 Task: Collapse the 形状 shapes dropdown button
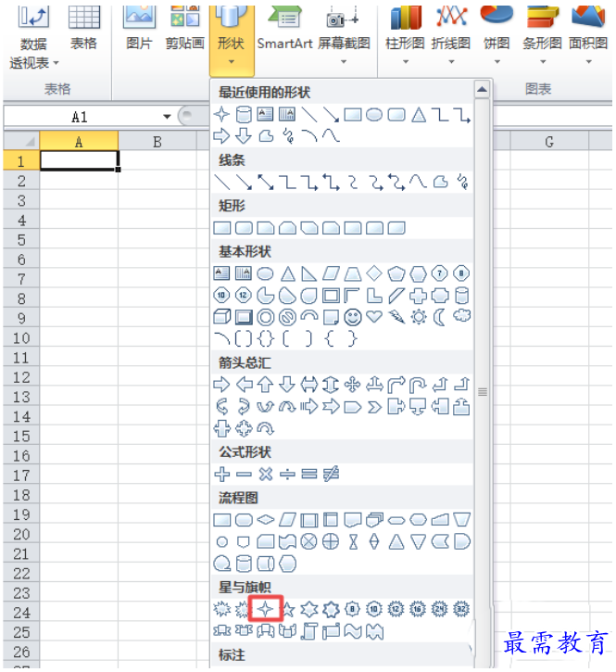[232, 39]
